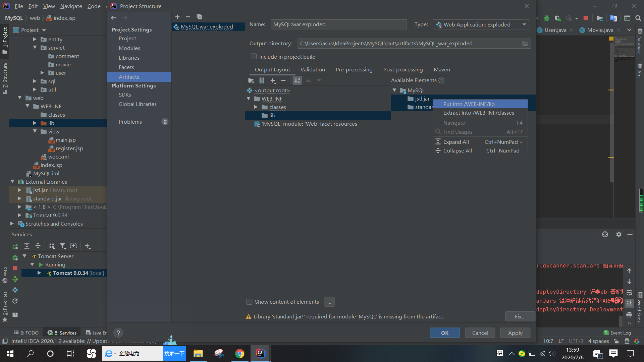The image size is (644, 362).
Task: Click the rerun green arrow in Services
Action: point(15,246)
